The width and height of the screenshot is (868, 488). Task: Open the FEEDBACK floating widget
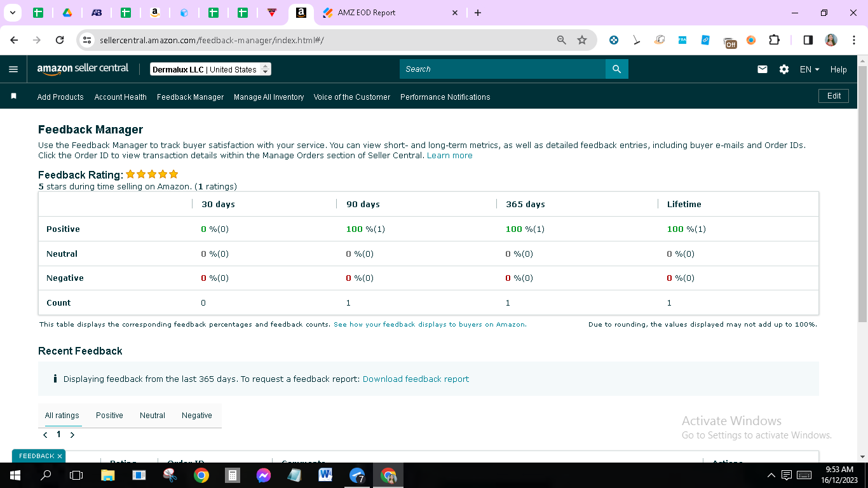pos(36,456)
